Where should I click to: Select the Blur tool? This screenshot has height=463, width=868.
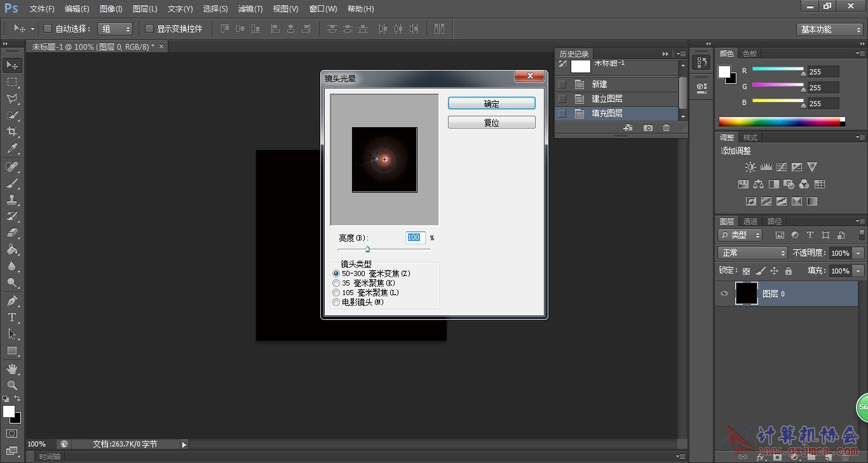click(x=12, y=266)
